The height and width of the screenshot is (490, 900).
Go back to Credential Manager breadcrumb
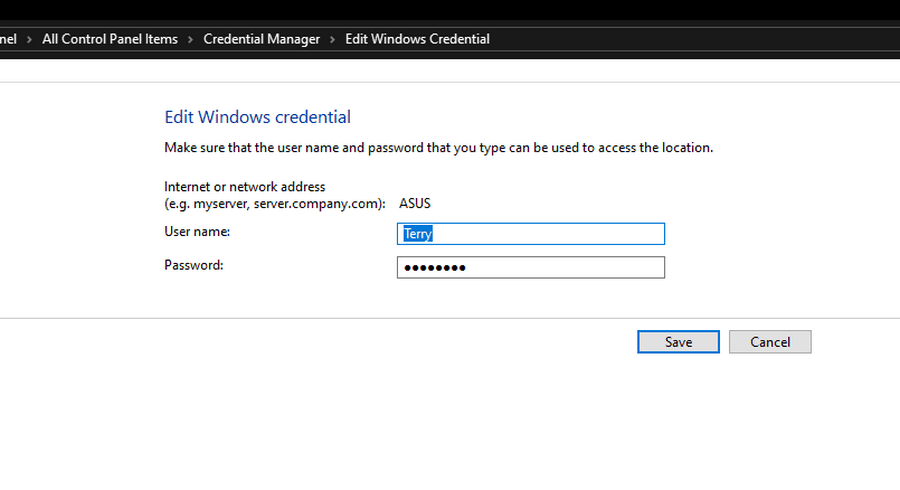(x=261, y=39)
